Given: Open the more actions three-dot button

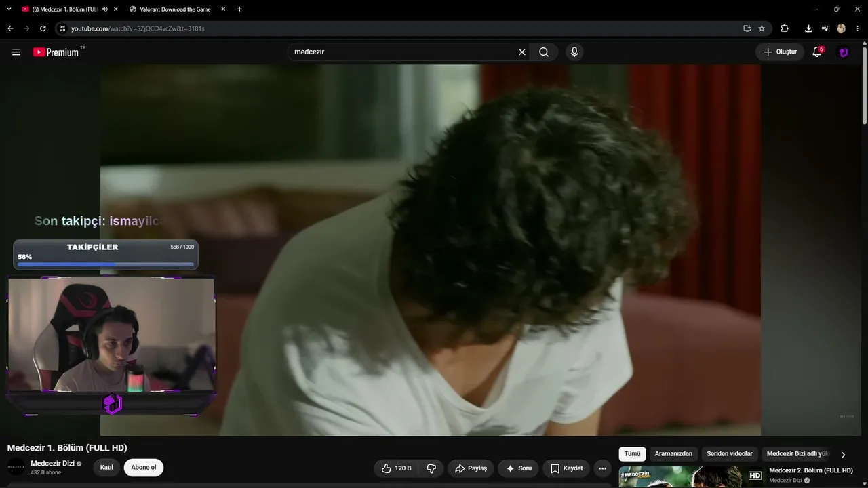Looking at the screenshot, I should (x=602, y=468).
